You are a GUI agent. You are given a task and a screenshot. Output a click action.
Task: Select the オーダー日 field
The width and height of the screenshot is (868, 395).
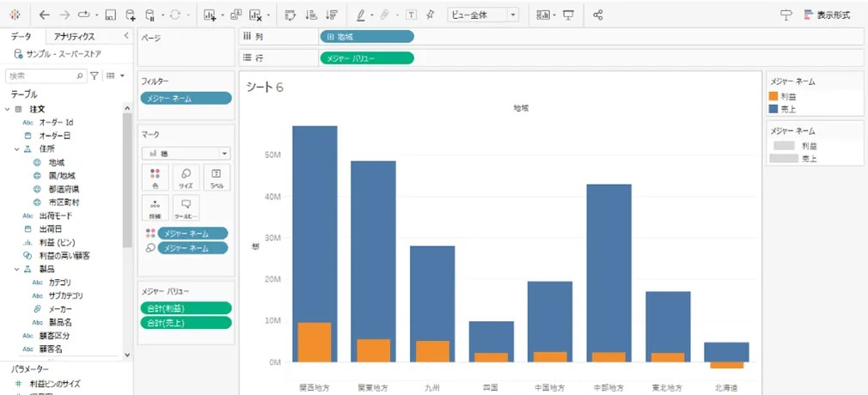click(54, 136)
